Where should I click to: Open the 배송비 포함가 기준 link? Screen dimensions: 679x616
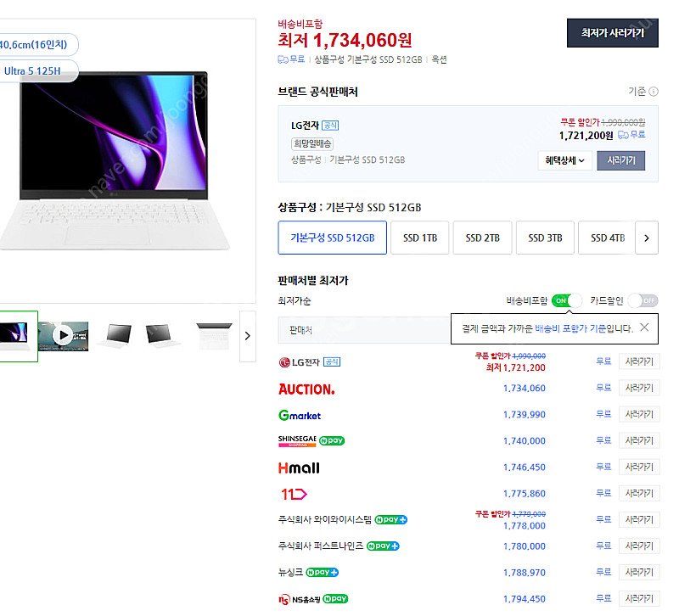[x=570, y=328]
